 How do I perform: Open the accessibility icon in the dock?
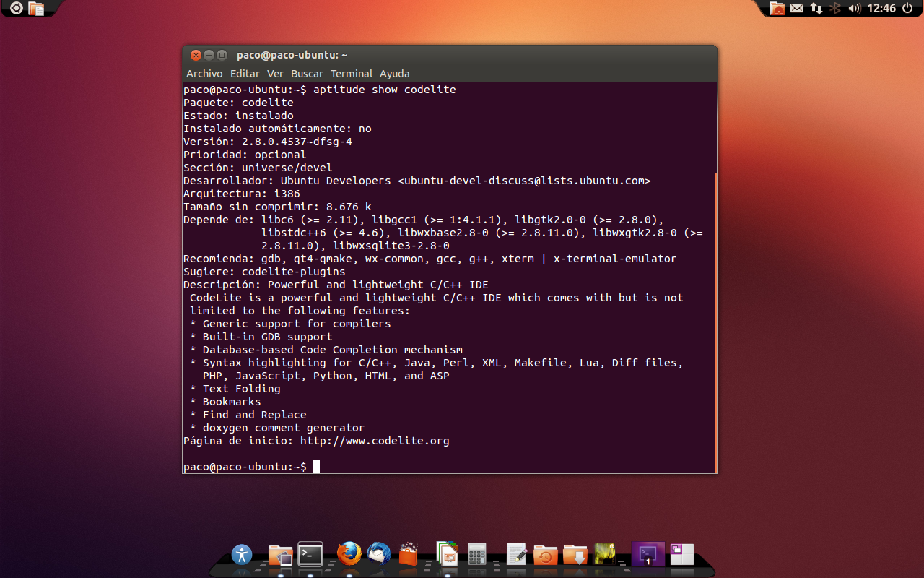click(242, 554)
